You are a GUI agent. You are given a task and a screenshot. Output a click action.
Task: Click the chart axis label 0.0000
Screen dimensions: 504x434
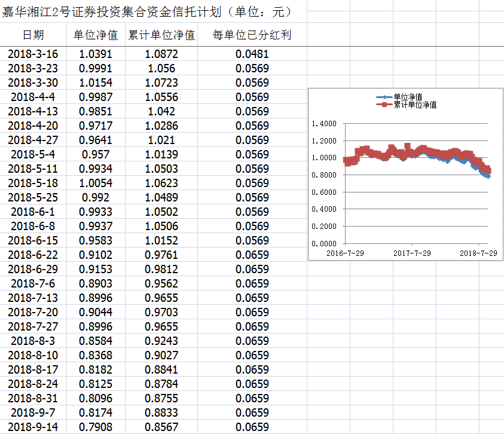[324, 244]
